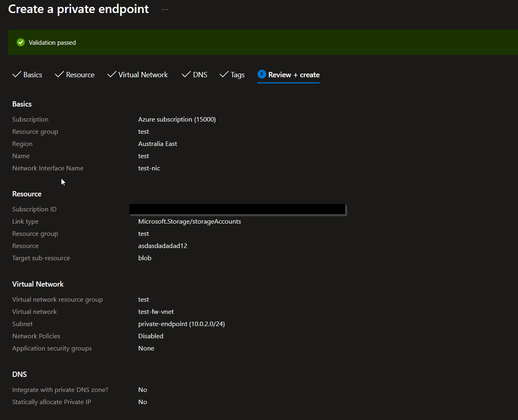Click the storage resource name asdasdadadad12

(163, 246)
